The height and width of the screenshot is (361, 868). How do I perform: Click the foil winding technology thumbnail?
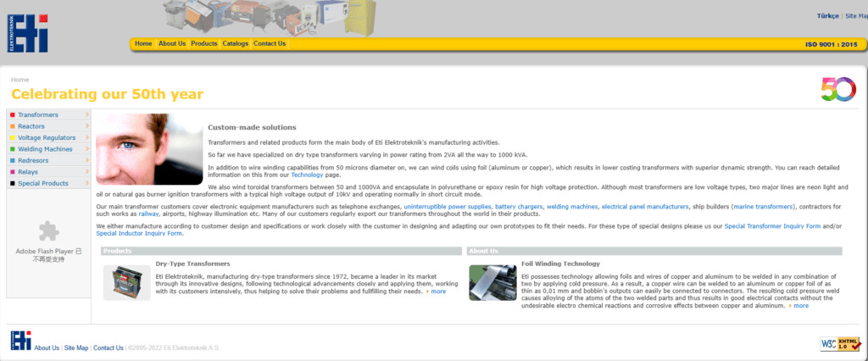click(492, 283)
